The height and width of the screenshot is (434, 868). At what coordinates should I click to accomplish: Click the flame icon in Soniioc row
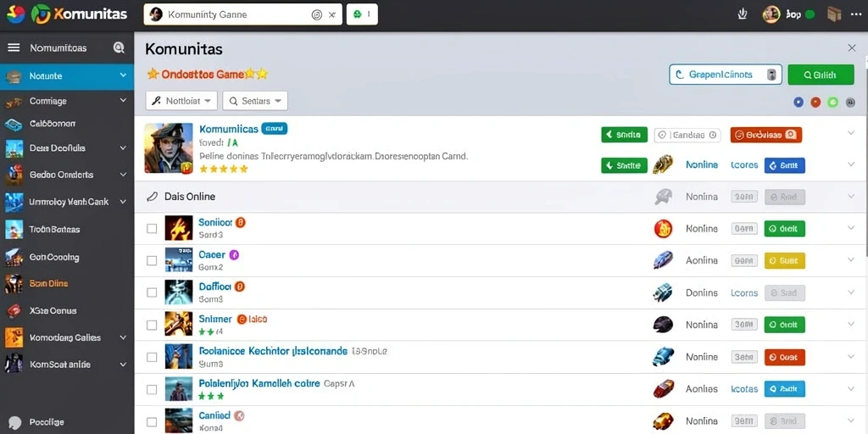pos(663,229)
